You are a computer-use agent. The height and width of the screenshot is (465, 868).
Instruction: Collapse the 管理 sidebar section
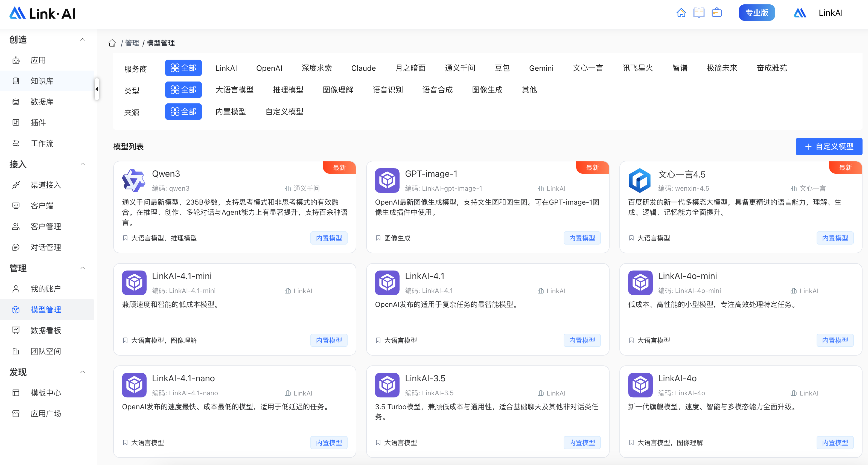click(x=83, y=268)
